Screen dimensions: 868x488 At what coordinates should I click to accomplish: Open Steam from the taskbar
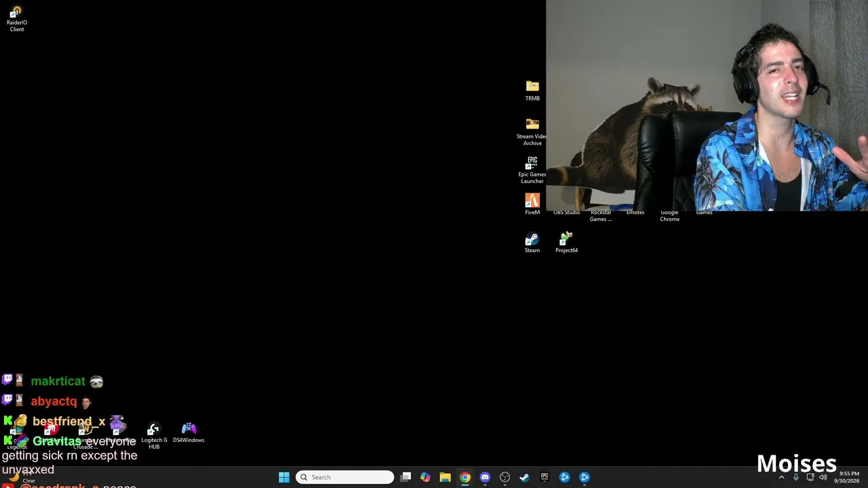(524, 477)
